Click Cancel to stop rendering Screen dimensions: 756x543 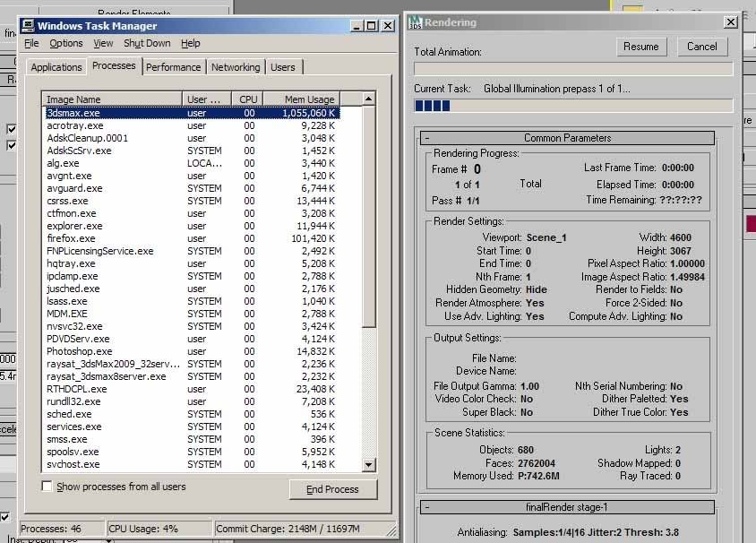click(x=701, y=47)
